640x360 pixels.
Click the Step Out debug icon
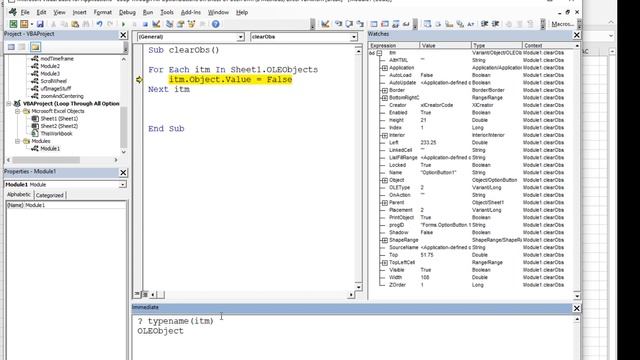(360, 24)
